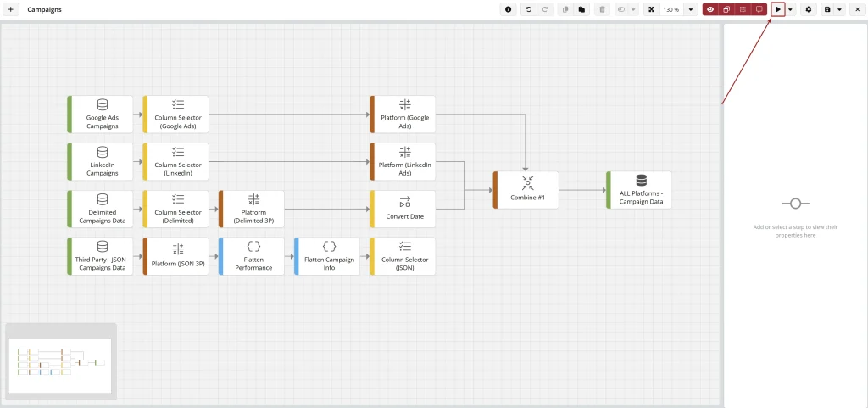
Task: Undo the last change
Action: [529, 9]
